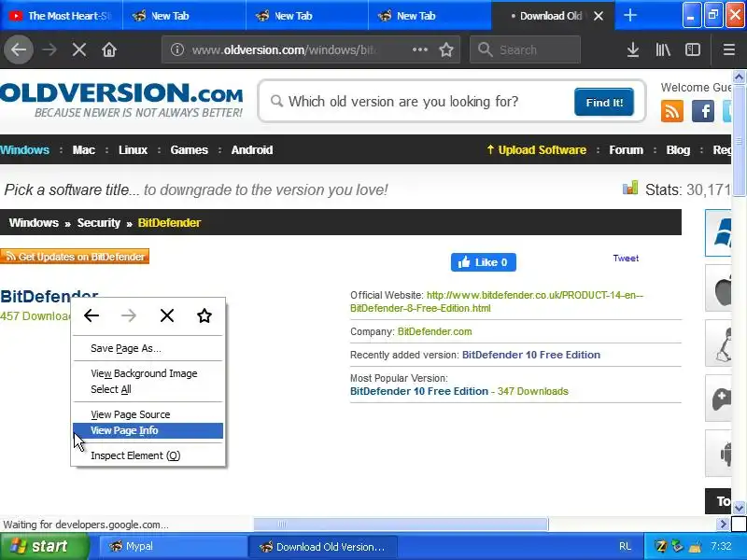Switch to Mypal taskbar item

tap(172, 546)
